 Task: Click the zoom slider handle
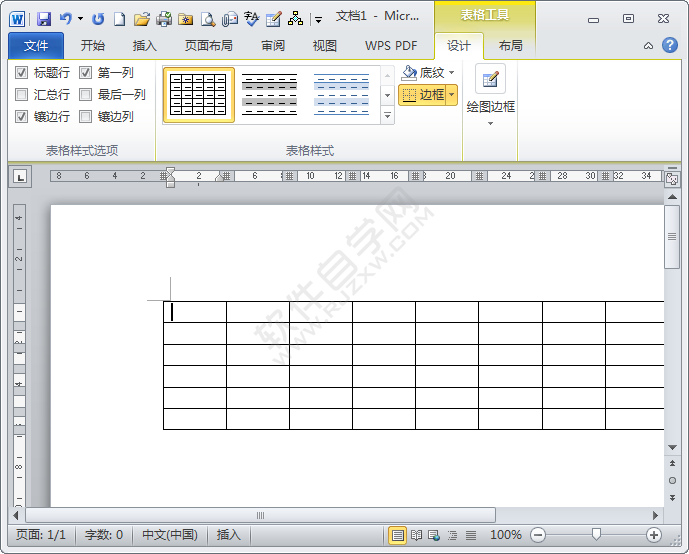click(x=596, y=535)
